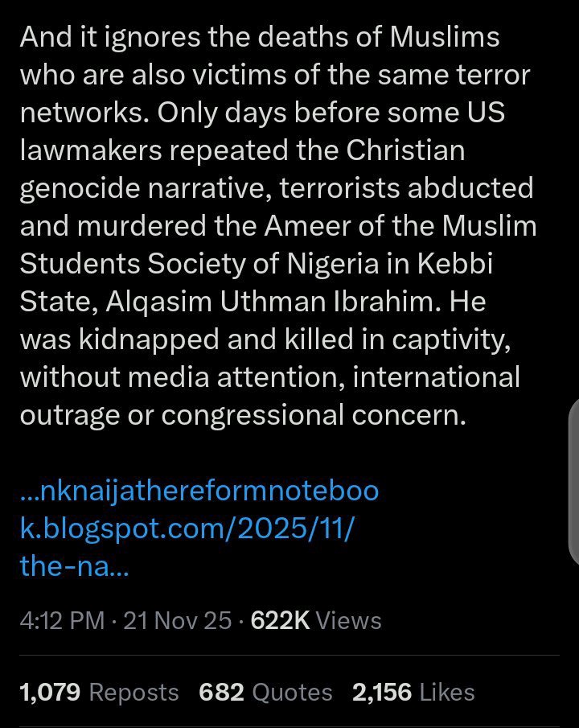This screenshot has width=579, height=728.
Task: Click the 'Views' label beside 622K
Action: pyautogui.click(x=348, y=620)
